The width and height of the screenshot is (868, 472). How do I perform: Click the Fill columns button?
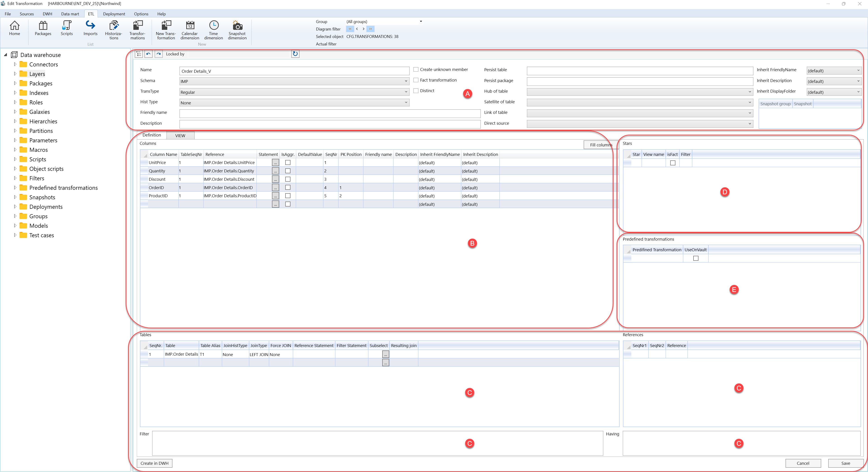[601, 145]
